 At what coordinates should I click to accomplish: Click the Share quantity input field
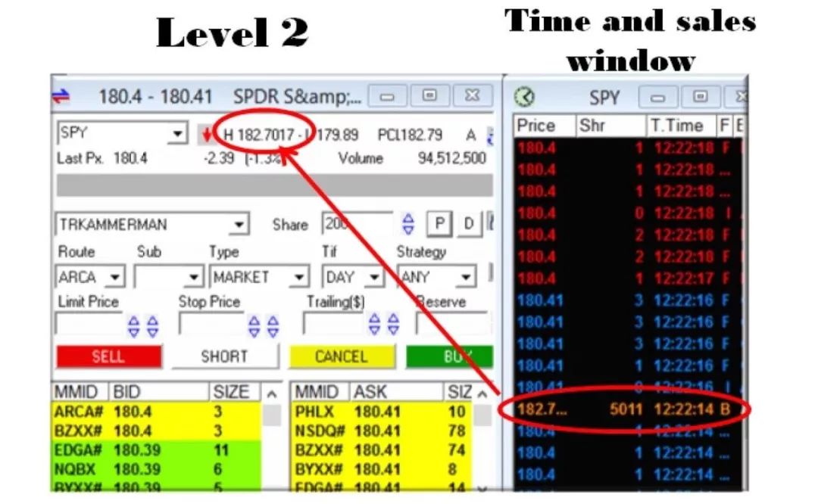click(x=357, y=224)
